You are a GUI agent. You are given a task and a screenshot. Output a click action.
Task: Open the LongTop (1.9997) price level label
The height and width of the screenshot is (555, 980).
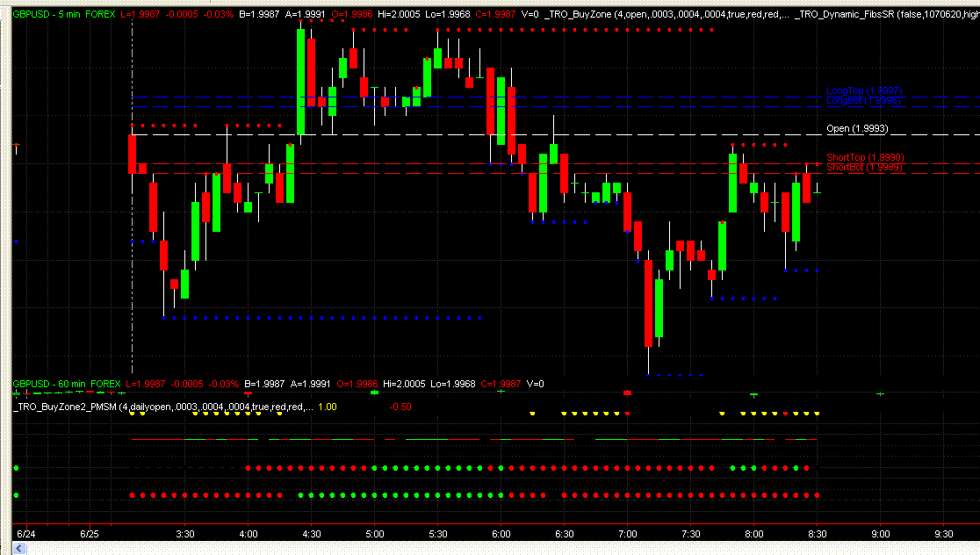865,89
